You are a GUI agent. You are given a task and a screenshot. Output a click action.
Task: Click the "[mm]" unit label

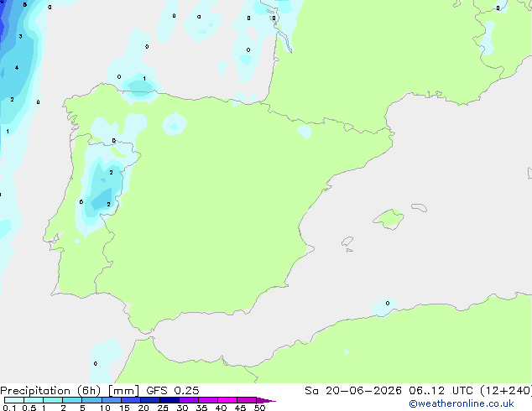point(123,391)
